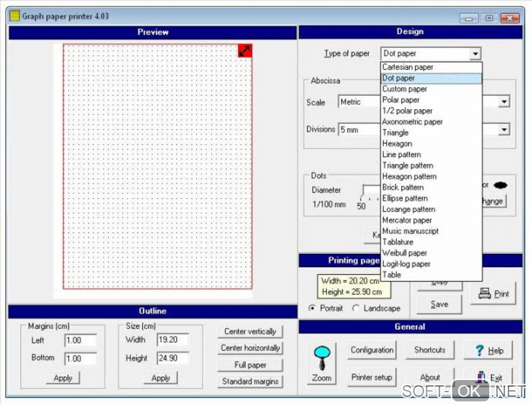This screenshot has width=532, height=404.
Task: Click the Full paper button
Action: tap(250, 365)
